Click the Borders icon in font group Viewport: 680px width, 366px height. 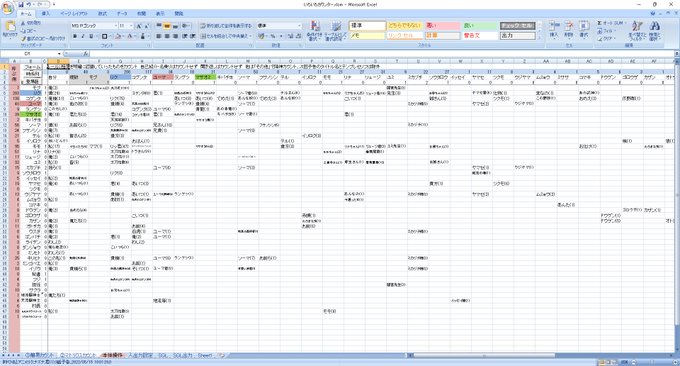tap(105, 36)
